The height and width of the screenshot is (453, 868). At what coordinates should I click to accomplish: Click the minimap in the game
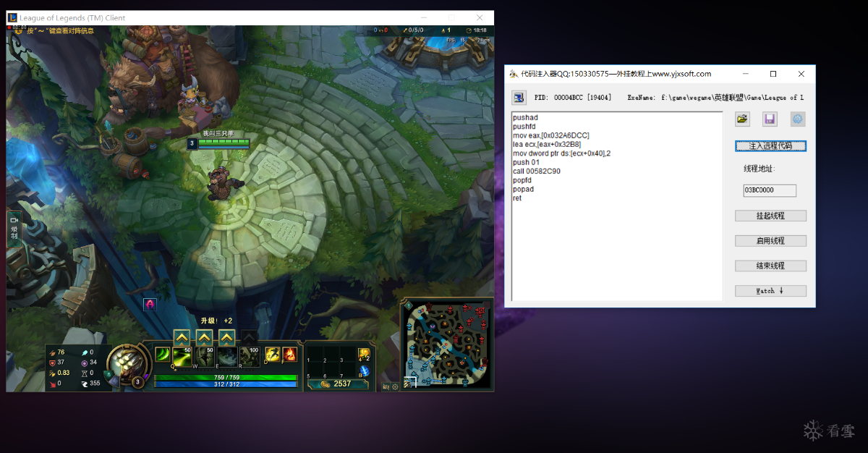coord(448,344)
